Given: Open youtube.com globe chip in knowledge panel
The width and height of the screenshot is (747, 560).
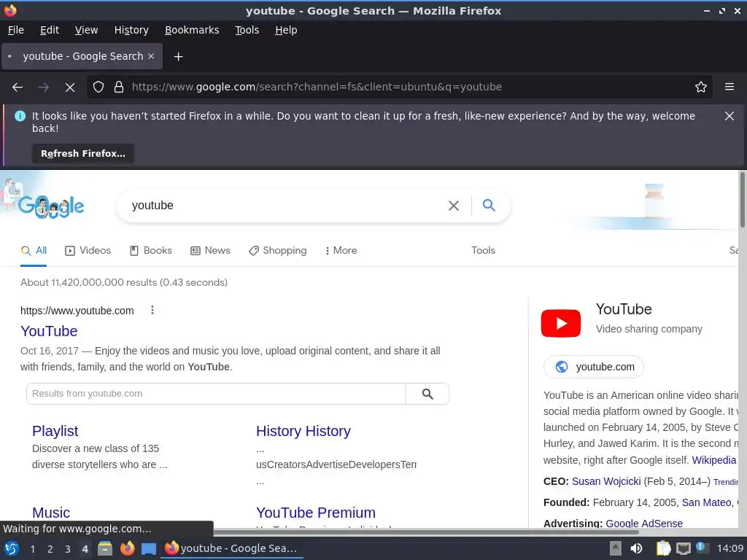Looking at the screenshot, I should [x=594, y=367].
